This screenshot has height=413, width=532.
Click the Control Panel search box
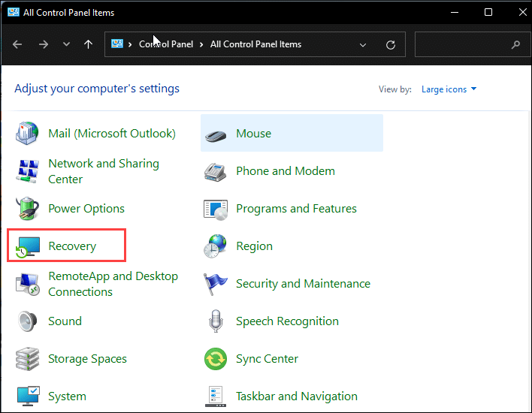coord(472,44)
